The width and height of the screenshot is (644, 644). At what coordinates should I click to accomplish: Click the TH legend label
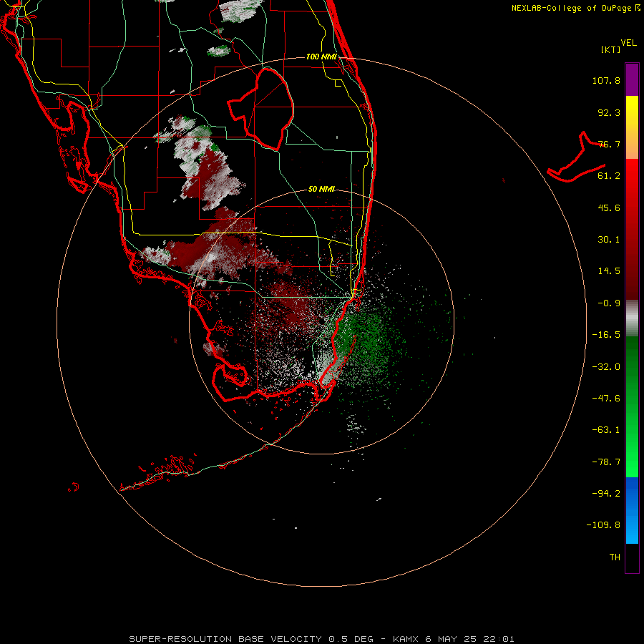(x=615, y=557)
